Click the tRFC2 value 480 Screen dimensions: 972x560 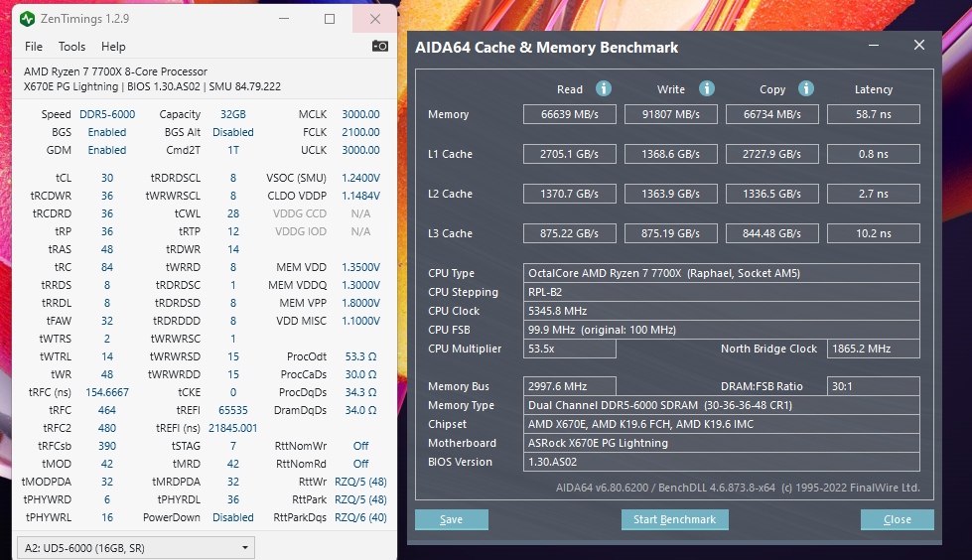[x=107, y=429]
